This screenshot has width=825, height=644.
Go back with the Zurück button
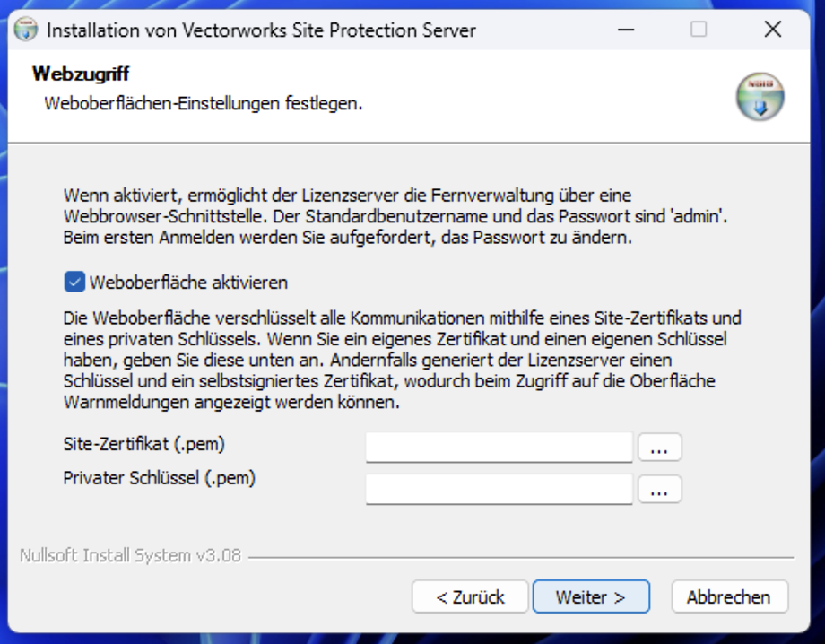470,596
